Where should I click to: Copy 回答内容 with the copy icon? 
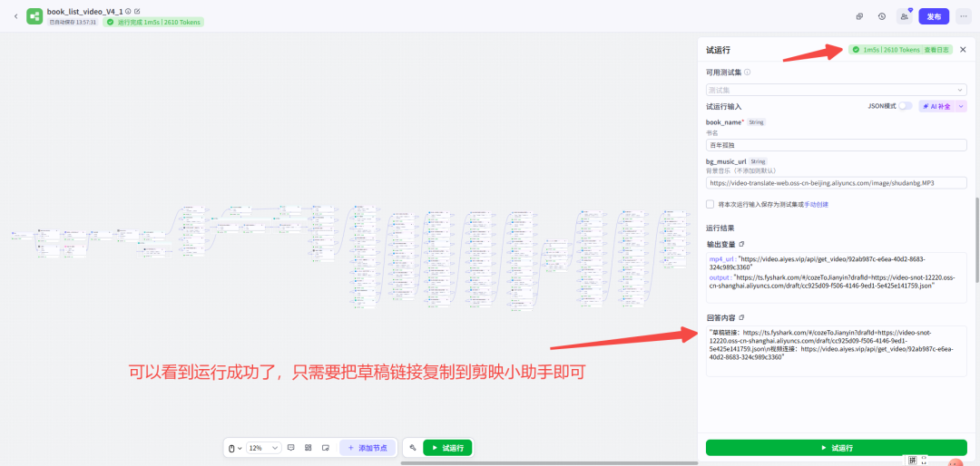(742, 317)
